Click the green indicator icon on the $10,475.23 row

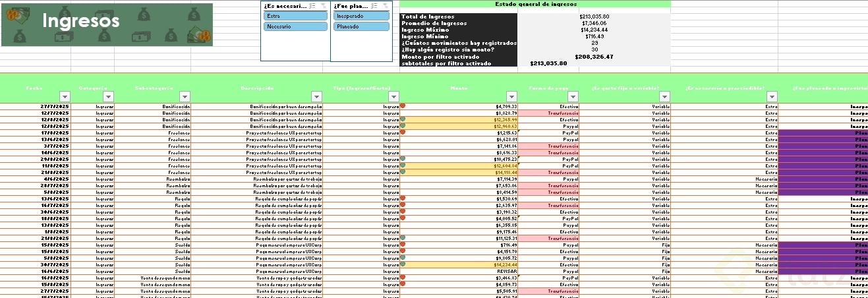pyautogui.click(x=402, y=159)
